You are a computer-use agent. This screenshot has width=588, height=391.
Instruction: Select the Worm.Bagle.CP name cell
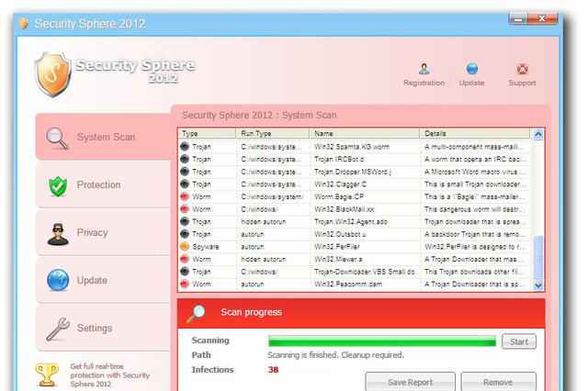366,196
